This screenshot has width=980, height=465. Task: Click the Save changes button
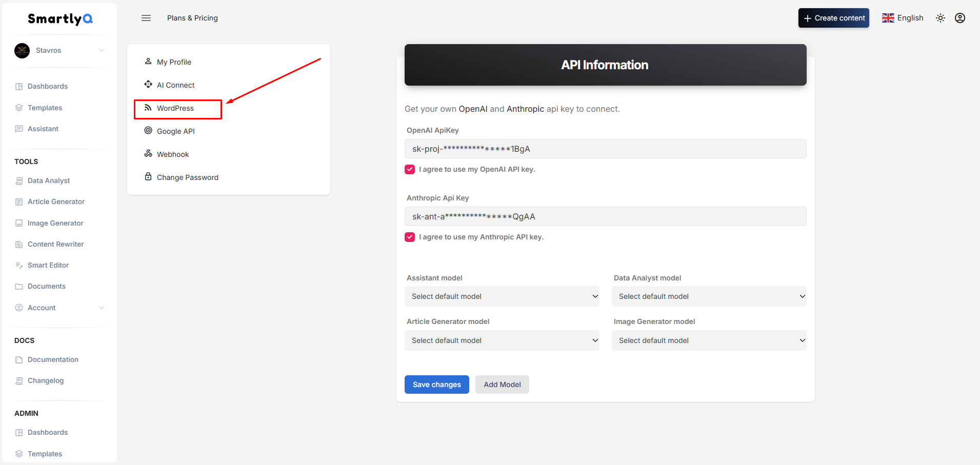click(x=437, y=385)
